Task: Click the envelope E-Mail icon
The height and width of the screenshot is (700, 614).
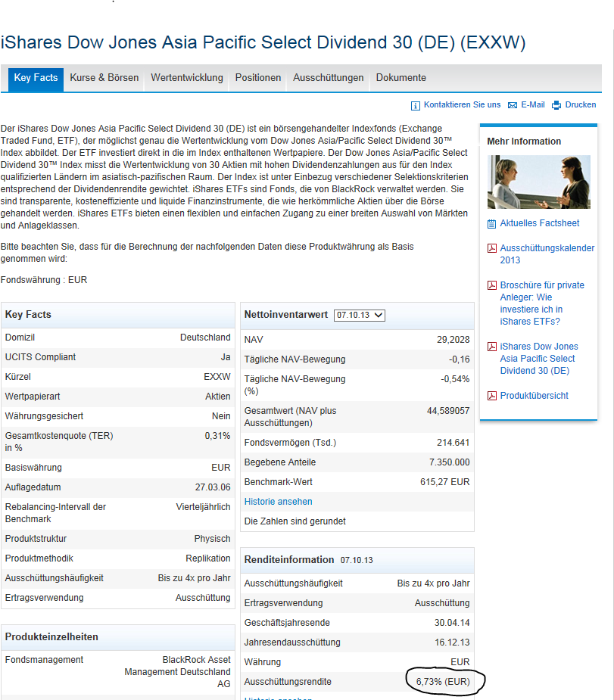Action: pyautogui.click(x=513, y=105)
